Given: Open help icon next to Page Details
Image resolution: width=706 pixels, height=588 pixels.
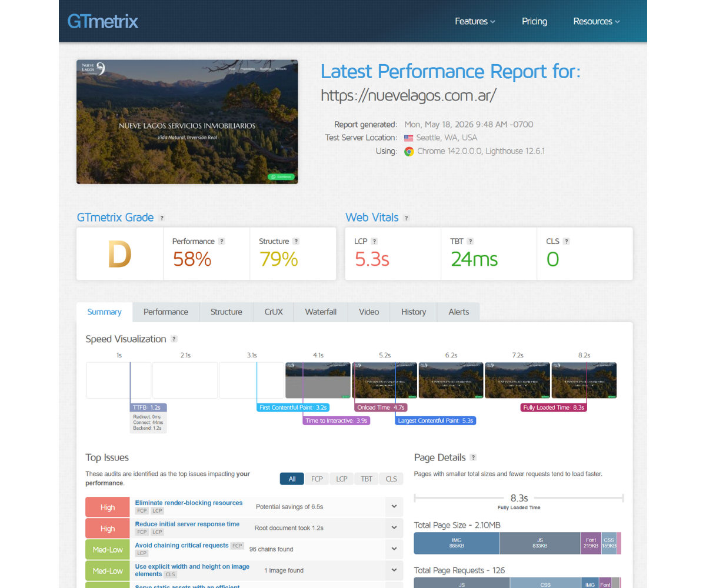Looking at the screenshot, I should click(x=473, y=457).
